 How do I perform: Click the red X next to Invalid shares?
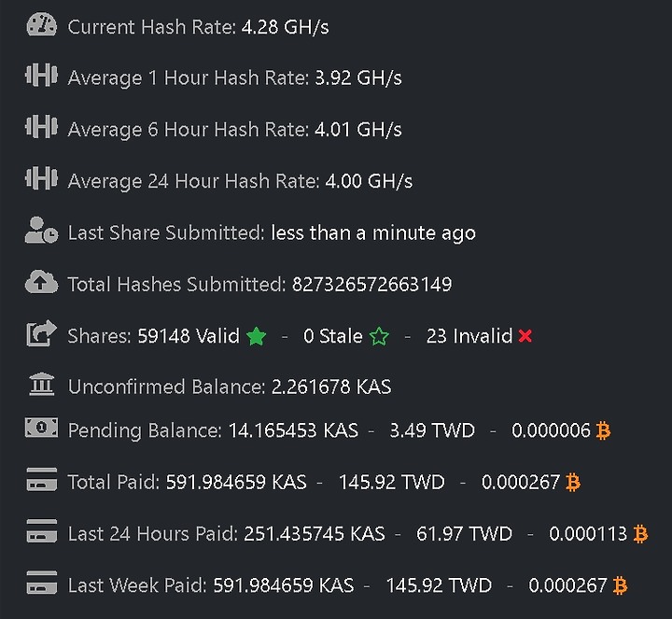[x=525, y=336]
